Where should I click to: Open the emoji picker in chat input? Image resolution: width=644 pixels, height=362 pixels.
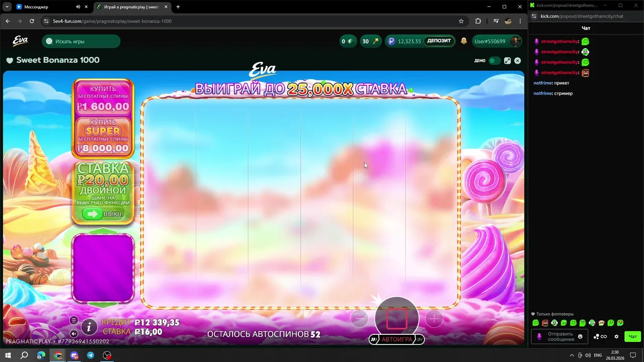pos(580,336)
